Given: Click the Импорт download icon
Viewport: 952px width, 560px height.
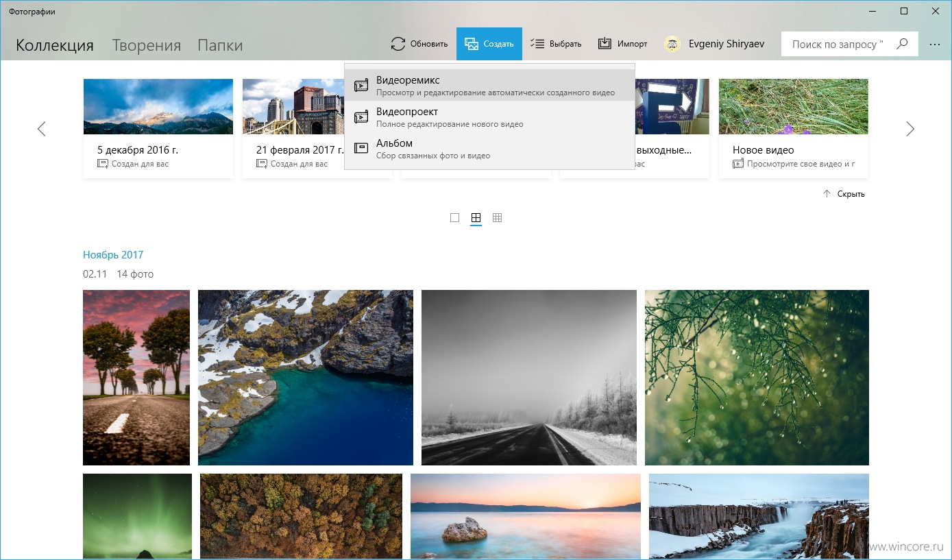Looking at the screenshot, I should [x=605, y=44].
